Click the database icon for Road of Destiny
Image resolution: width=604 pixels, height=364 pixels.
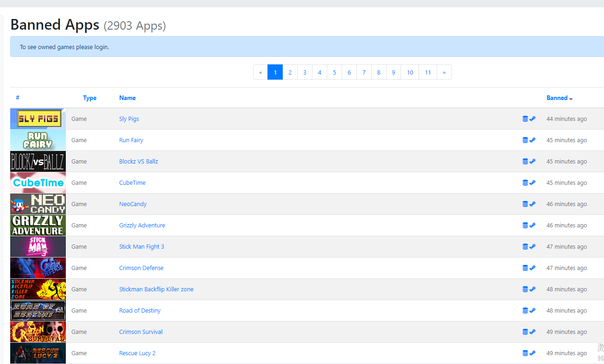[x=525, y=311]
